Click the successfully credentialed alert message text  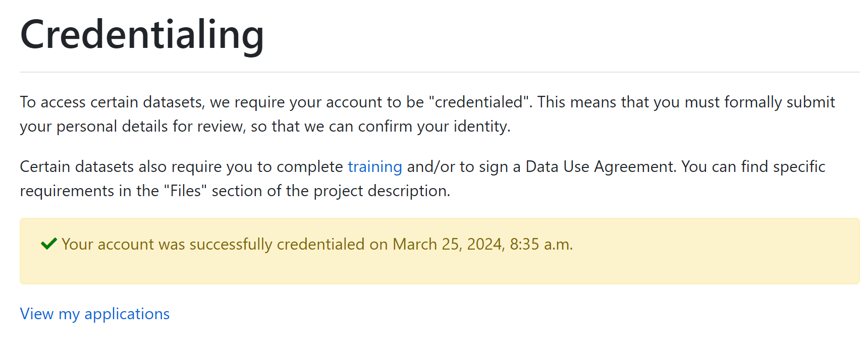317,245
